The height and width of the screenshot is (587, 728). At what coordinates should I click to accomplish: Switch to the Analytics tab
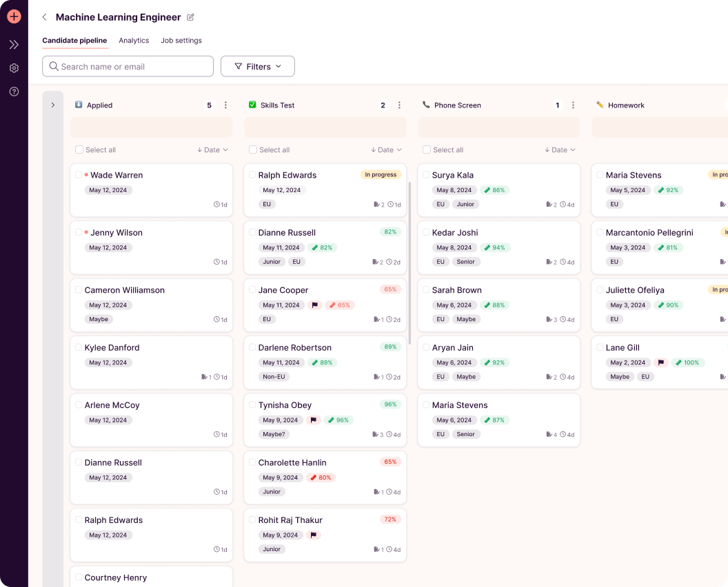point(134,41)
